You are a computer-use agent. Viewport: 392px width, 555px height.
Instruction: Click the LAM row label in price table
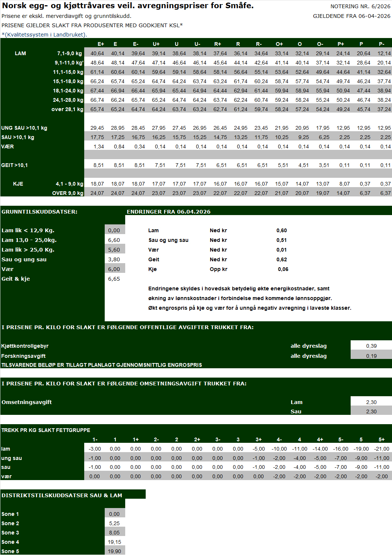pos(20,53)
